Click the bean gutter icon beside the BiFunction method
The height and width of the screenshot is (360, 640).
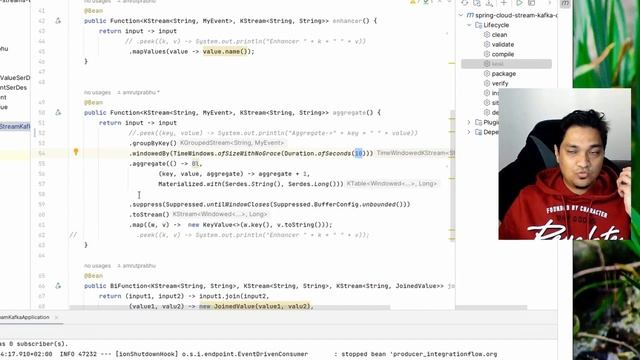(x=58, y=286)
